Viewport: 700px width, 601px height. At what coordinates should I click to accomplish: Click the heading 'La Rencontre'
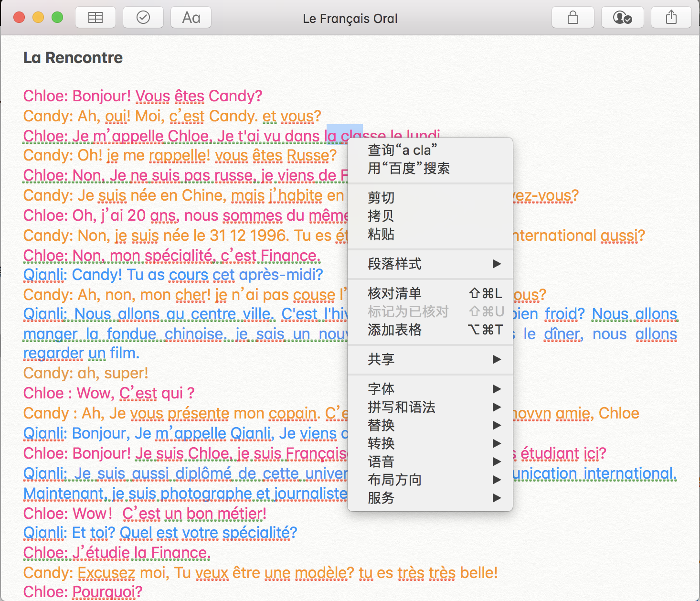pyautogui.click(x=73, y=58)
